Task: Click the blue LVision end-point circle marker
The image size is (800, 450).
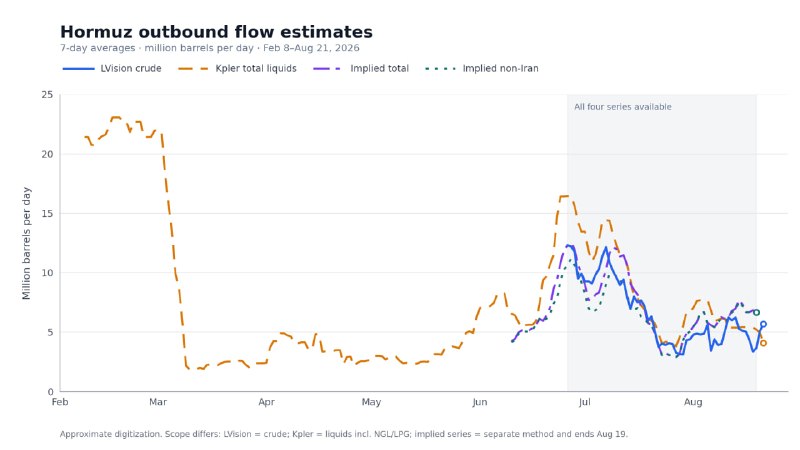Action: coord(763,324)
